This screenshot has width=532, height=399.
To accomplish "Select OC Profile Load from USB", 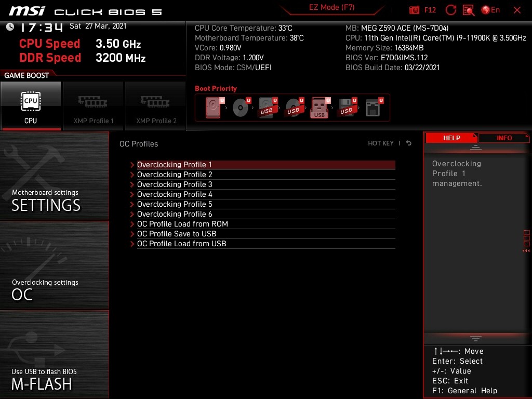I will 266,243.
